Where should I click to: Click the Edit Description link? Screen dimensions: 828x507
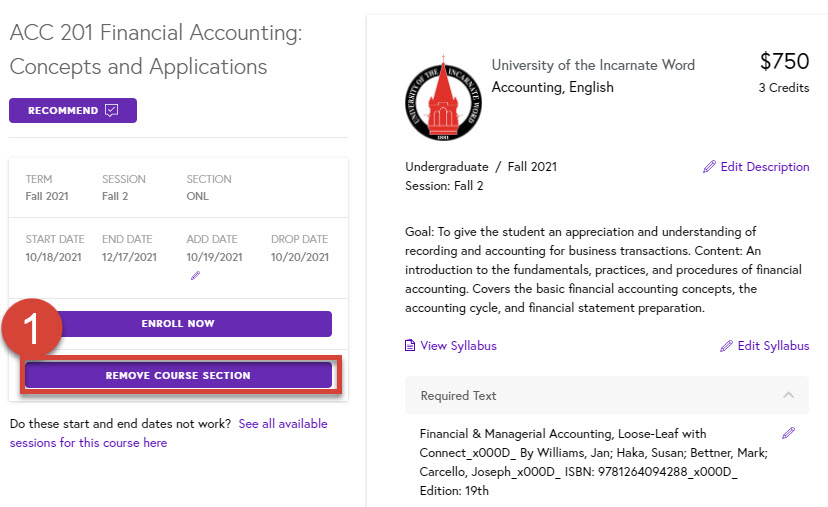pos(765,167)
